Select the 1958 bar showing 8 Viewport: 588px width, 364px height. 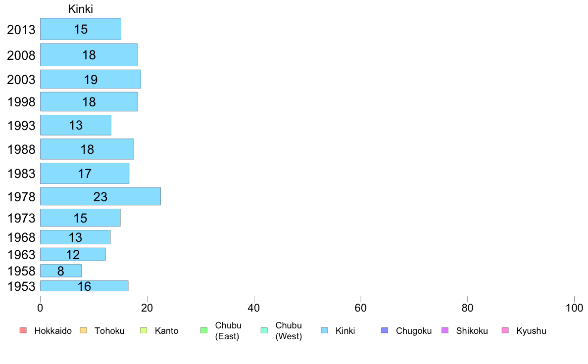[61, 271]
